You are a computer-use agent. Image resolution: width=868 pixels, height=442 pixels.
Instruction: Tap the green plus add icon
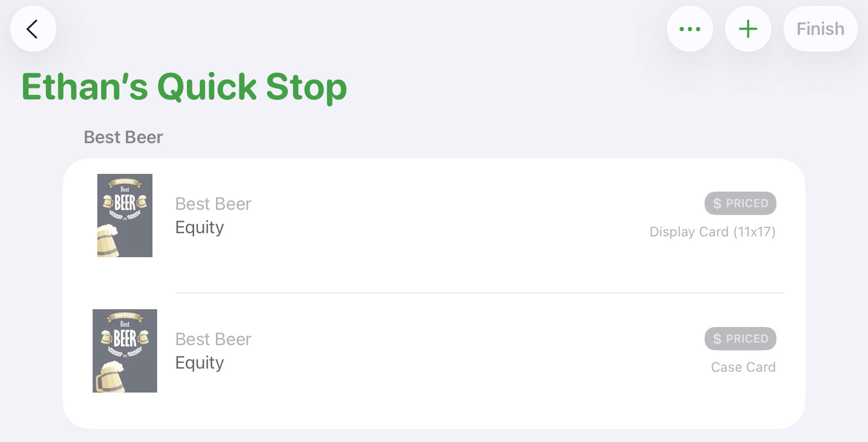point(748,29)
